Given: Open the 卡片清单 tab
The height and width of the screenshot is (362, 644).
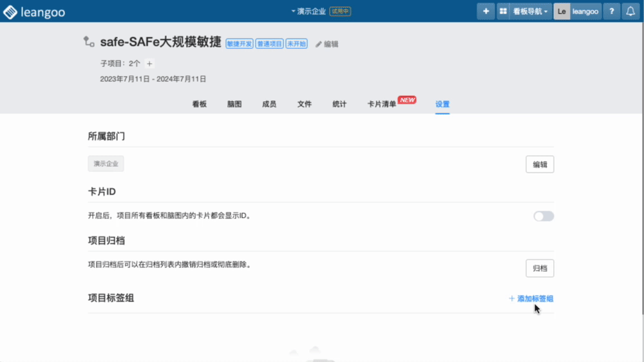Looking at the screenshot, I should pos(381,104).
